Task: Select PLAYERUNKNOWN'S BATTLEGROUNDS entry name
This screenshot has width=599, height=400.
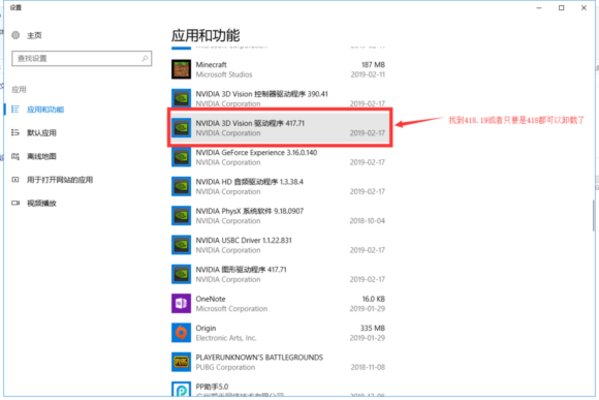Action: click(x=259, y=357)
